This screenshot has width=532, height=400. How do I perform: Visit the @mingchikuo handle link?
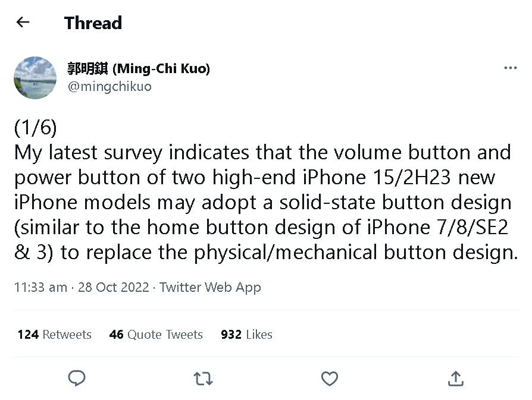(109, 86)
